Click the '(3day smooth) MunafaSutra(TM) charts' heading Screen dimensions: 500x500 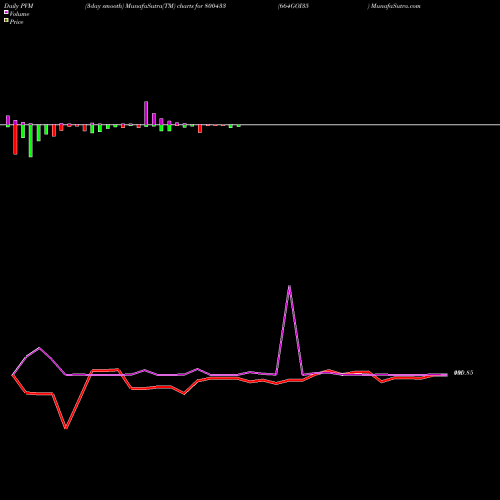140,6
